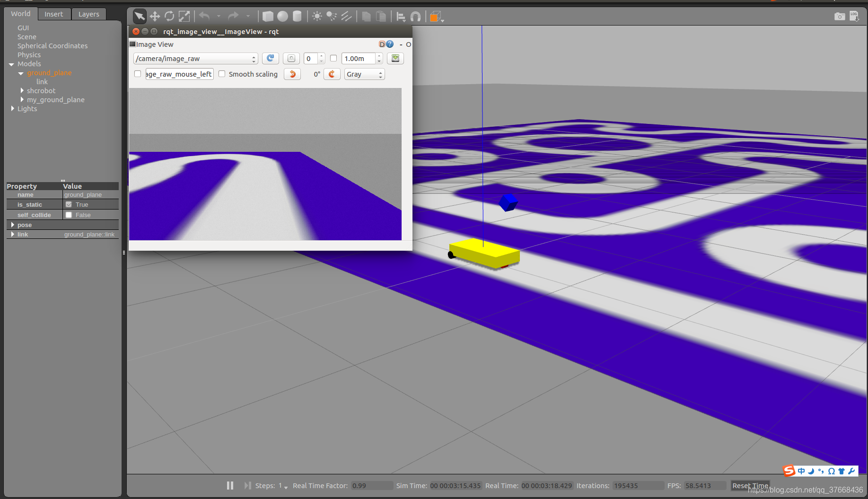Refresh topics in Image View
868x499 pixels.
(270, 58)
